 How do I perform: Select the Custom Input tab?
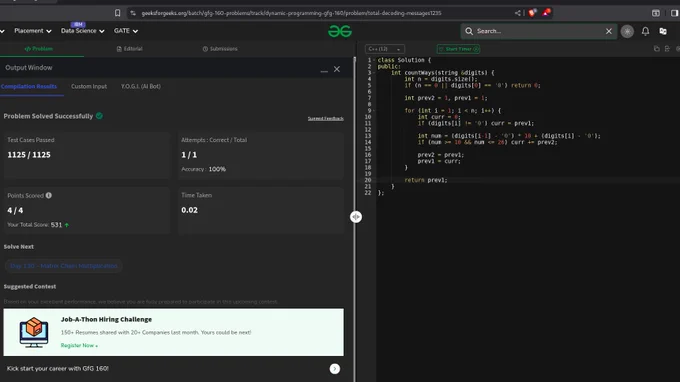pos(89,86)
